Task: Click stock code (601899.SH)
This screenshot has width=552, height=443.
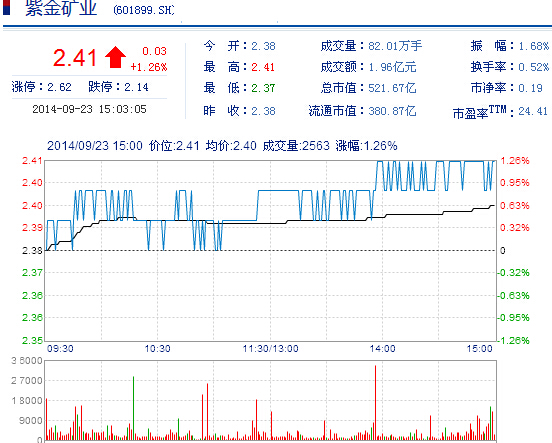Action: (144, 10)
